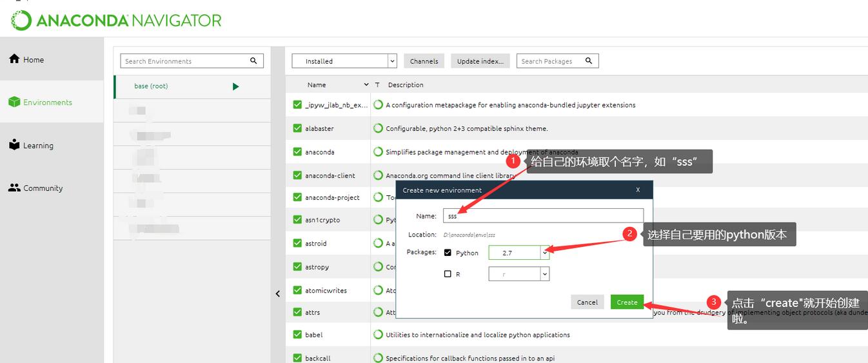This screenshot has width=868, height=363.
Task: Click the status circle icon for alabaster
Action: point(378,128)
